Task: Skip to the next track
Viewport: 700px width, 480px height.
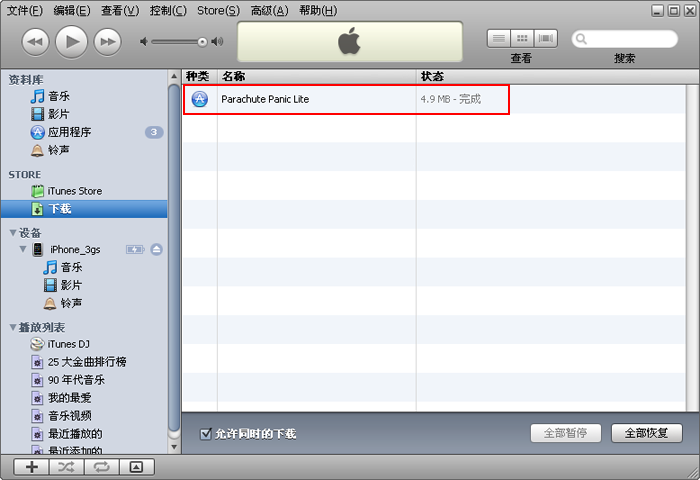Action: [x=107, y=41]
